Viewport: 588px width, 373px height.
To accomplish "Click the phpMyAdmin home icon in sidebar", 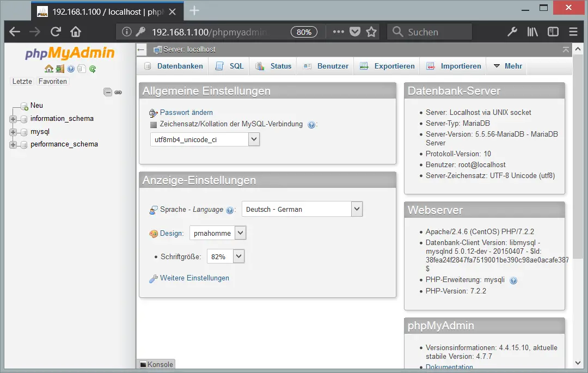I will tap(49, 69).
